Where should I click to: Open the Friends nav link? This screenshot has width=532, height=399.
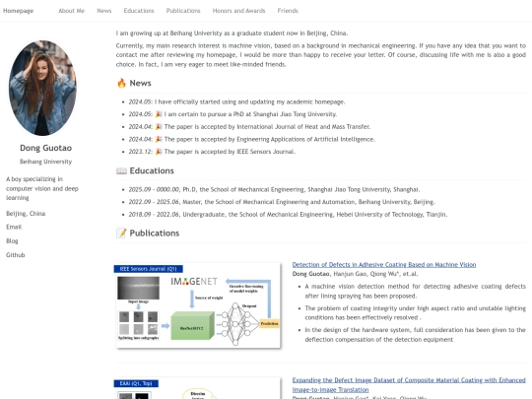click(x=288, y=11)
